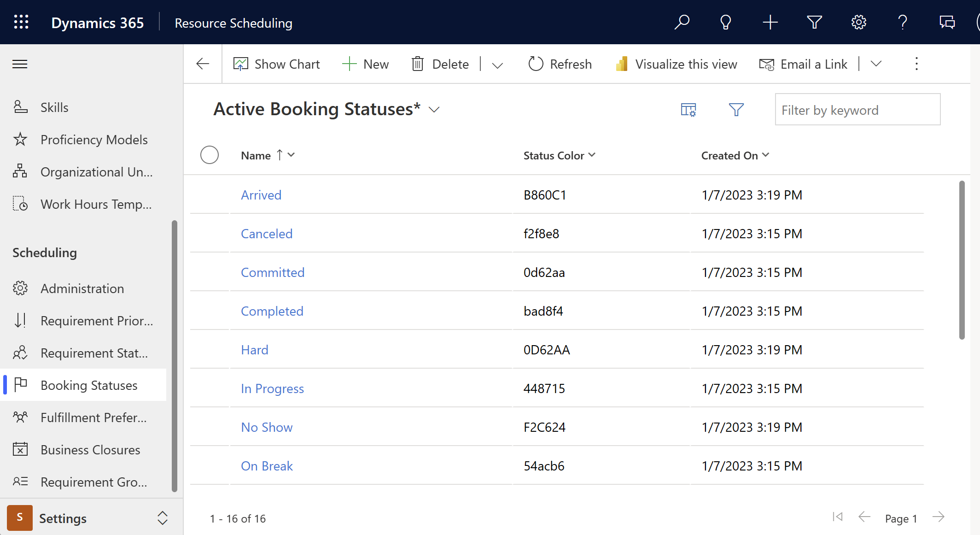Click the Email a Link icon

coord(766,64)
